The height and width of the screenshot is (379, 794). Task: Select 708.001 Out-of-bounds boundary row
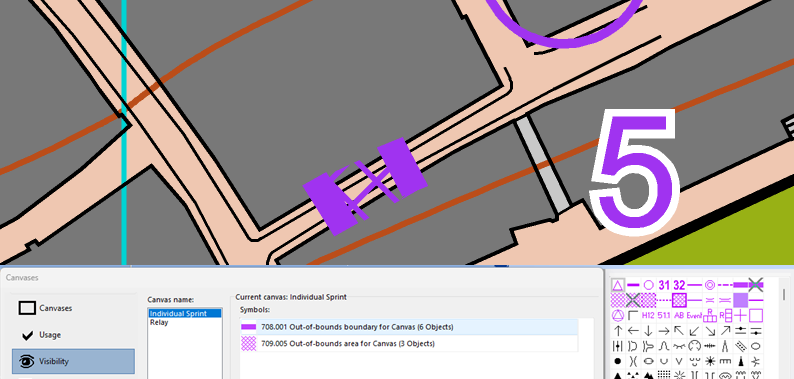click(x=409, y=327)
